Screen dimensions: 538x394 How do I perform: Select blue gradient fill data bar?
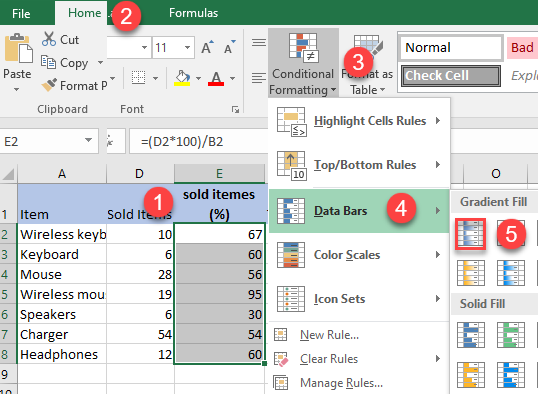[x=470, y=234]
